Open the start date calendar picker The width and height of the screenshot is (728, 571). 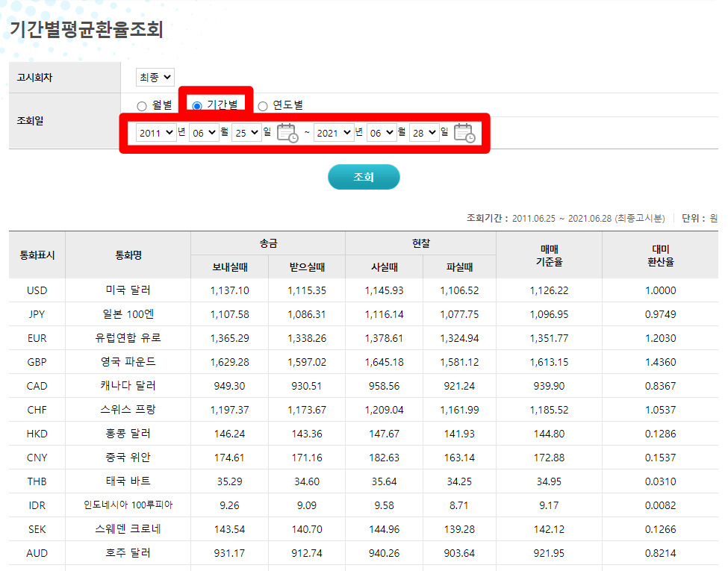click(x=289, y=132)
